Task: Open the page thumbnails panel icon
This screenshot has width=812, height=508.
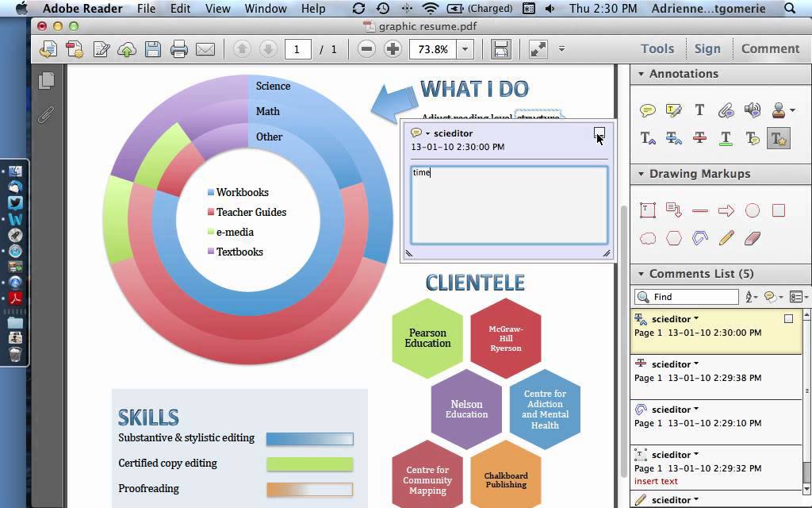Action: [x=47, y=80]
